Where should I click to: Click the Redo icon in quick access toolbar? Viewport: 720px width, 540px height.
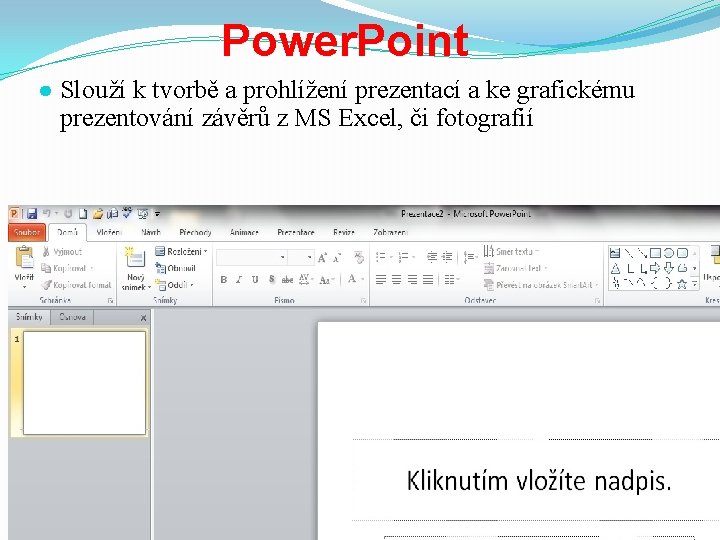coord(68,214)
